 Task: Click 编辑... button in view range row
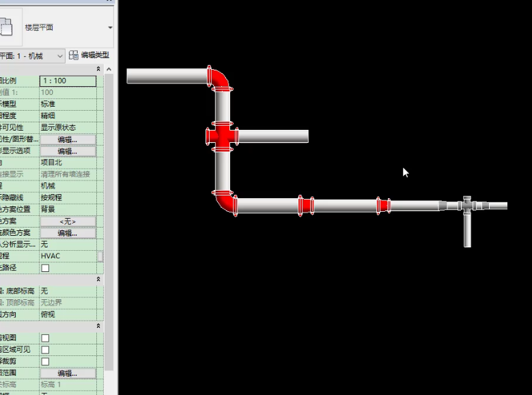[x=68, y=373]
